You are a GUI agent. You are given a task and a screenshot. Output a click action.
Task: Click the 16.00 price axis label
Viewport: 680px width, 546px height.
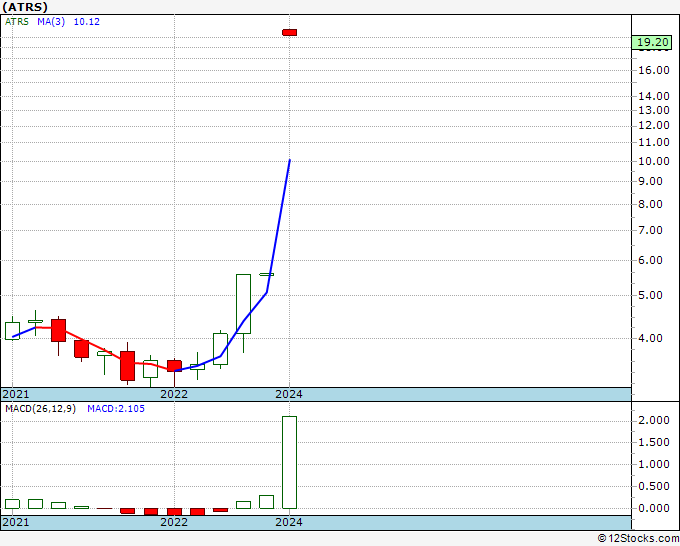[x=654, y=70]
